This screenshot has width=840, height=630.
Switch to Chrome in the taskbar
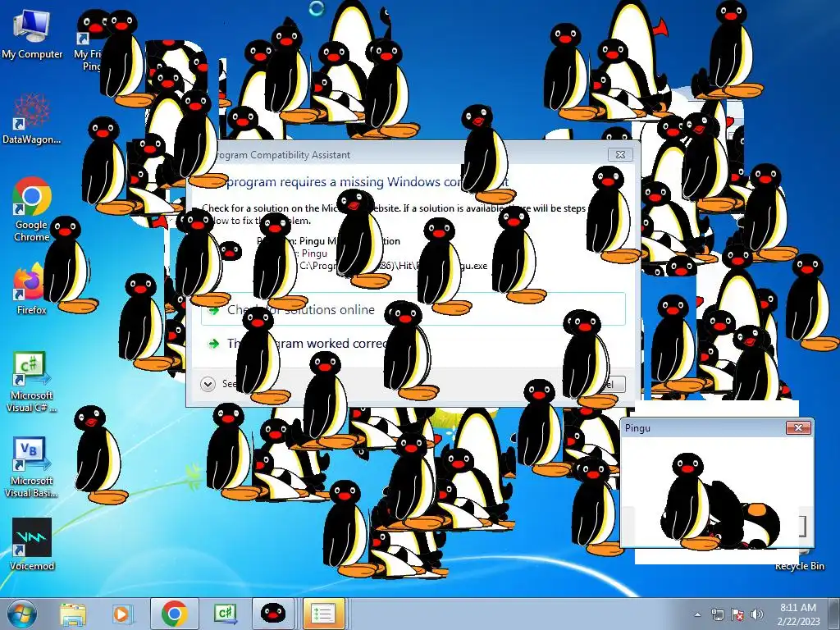click(x=174, y=614)
